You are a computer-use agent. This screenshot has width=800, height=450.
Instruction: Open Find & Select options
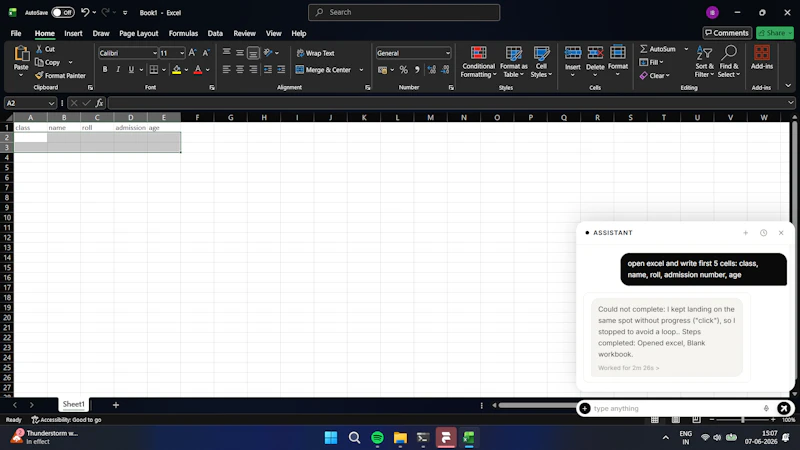point(729,62)
